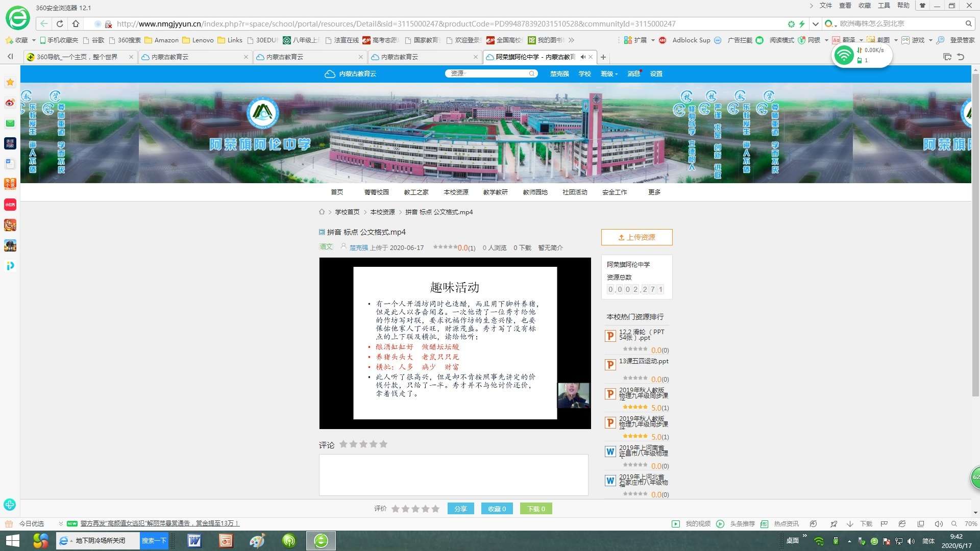Viewport: 980px width, 551px height.
Task: Go to browser home page icon
Action: click(76, 23)
